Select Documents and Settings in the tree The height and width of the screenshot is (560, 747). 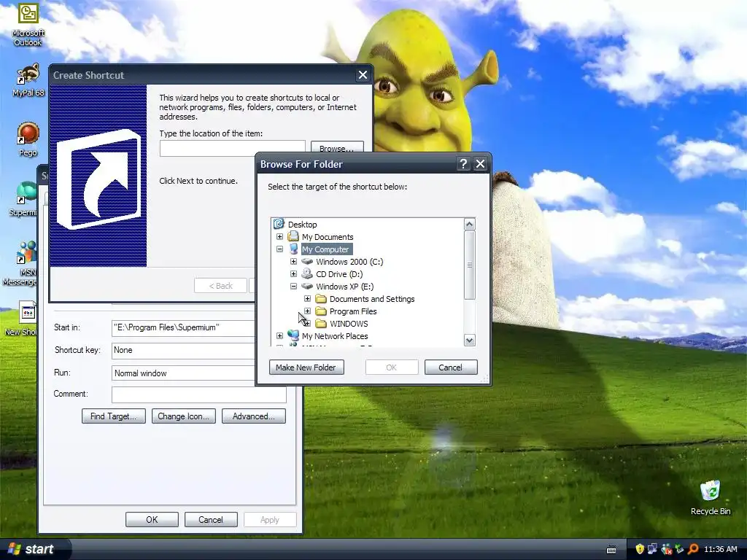pos(372,299)
